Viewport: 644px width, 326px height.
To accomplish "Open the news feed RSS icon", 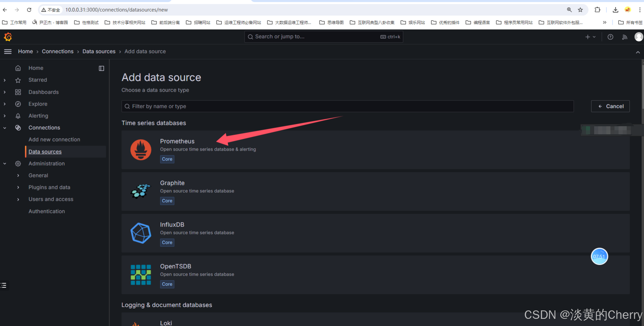I will (624, 37).
